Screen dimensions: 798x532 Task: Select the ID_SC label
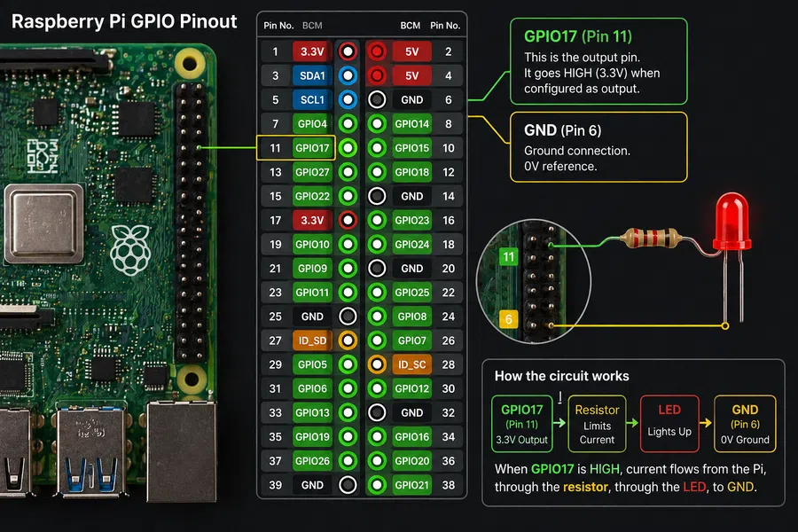point(411,364)
